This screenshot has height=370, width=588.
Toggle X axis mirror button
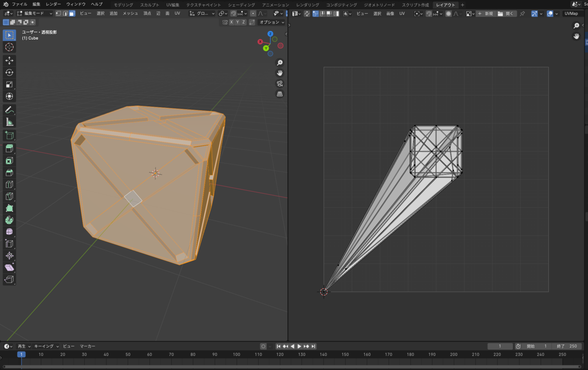(x=231, y=22)
